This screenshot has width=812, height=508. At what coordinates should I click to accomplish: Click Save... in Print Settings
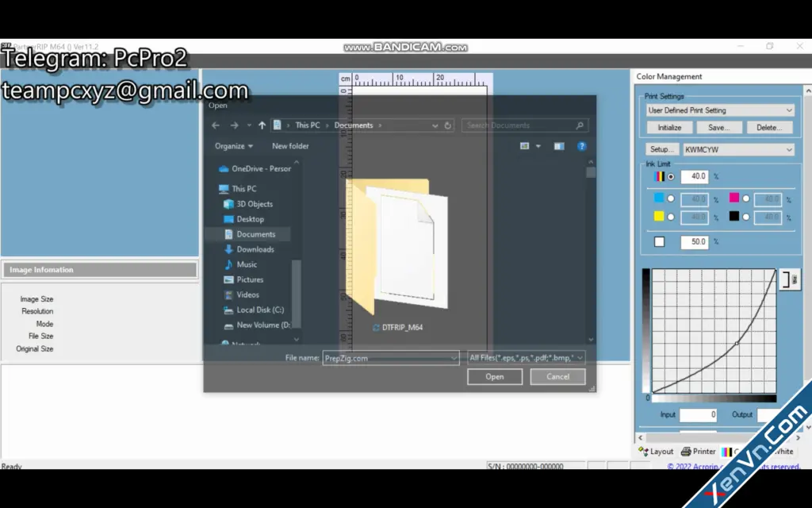point(718,128)
